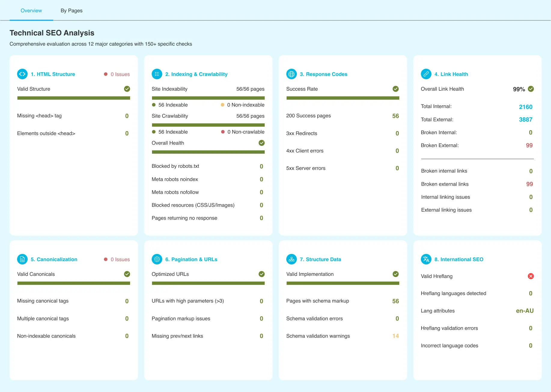551x392 pixels.
Task: Open the 4. Link Health heading
Action: 451,74
